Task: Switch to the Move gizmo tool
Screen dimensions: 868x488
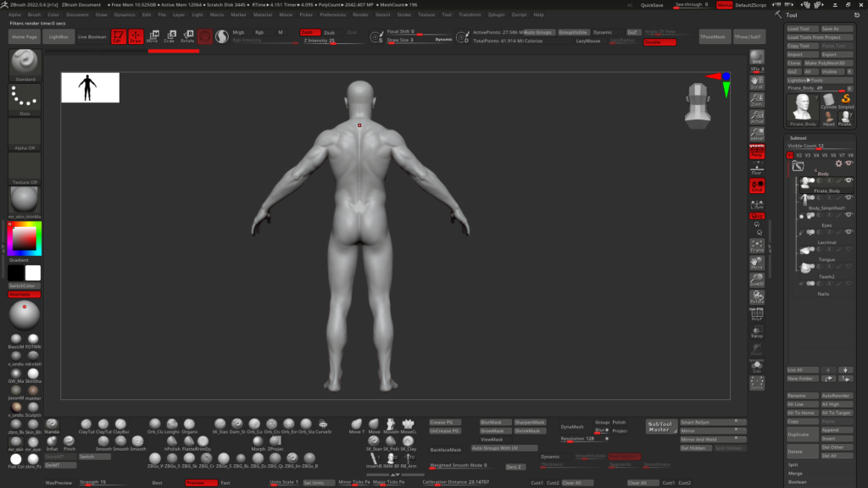Action: (153, 36)
